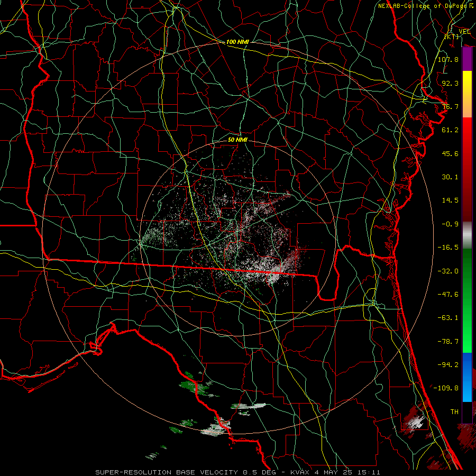The width and height of the screenshot is (476, 476).
Task: Click the VEL legend heading
Action: pyautogui.click(x=464, y=32)
